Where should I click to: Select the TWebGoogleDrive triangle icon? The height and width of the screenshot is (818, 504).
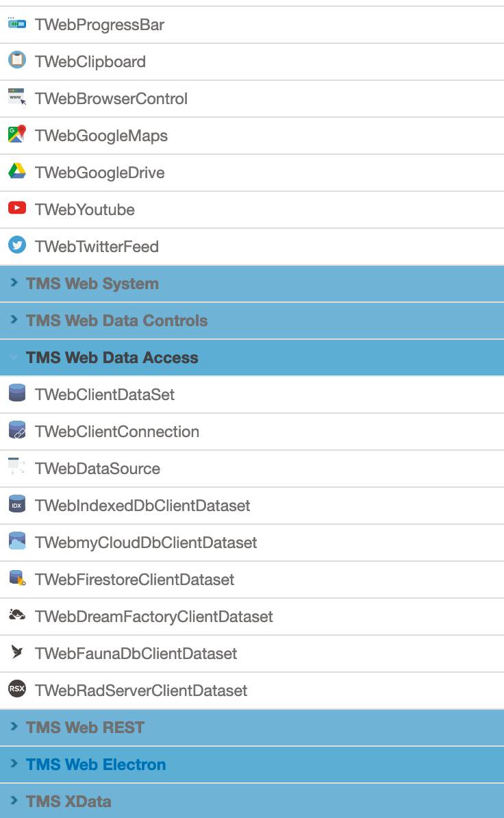point(16,171)
